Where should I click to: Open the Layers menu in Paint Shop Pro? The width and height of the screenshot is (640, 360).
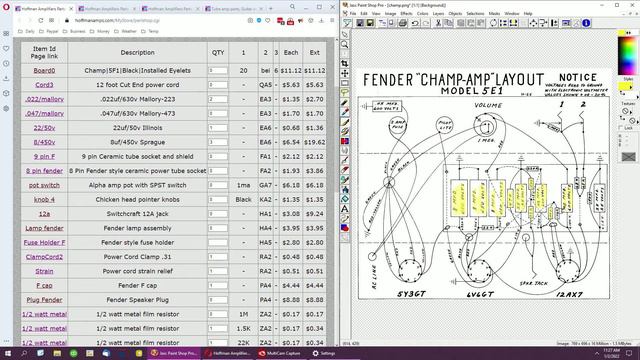(438, 13)
